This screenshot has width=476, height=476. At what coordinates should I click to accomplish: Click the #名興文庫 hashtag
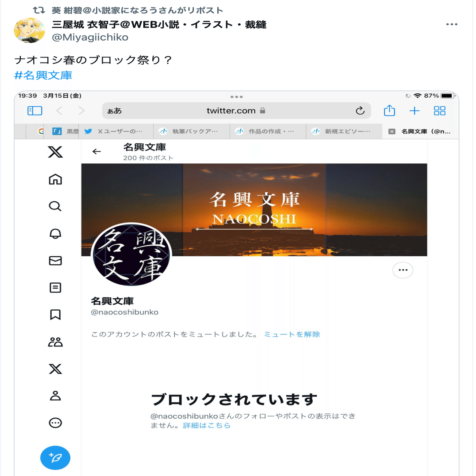(43, 75)
